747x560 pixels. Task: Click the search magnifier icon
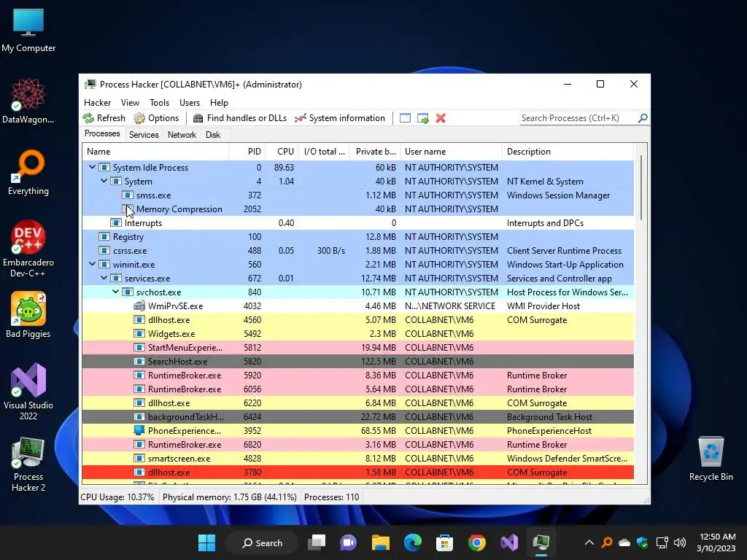pos(643,117)
